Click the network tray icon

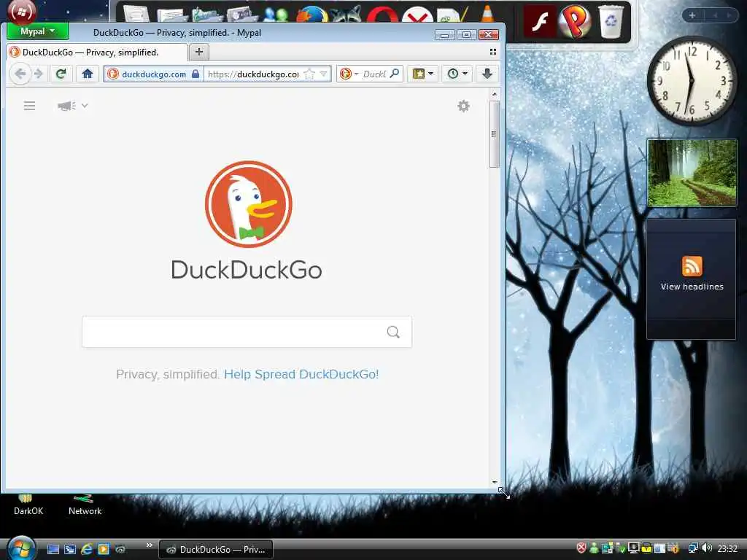[693, 548]
